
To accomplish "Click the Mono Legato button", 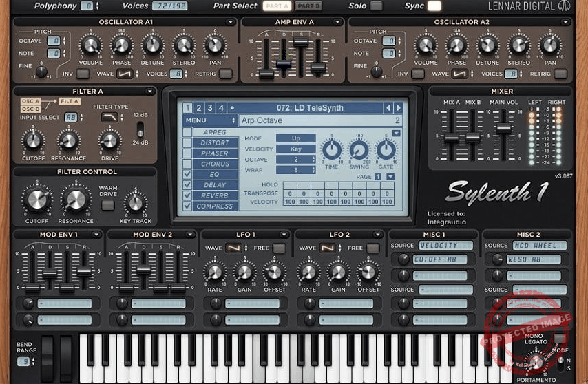I will coord(560,338).
